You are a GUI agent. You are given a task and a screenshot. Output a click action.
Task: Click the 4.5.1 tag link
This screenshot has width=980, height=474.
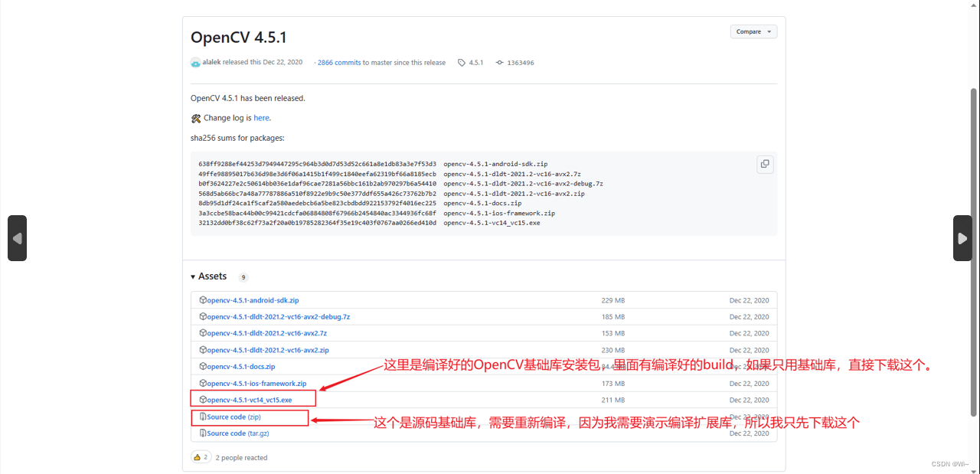pyautogui.click(x=471, y=63)
